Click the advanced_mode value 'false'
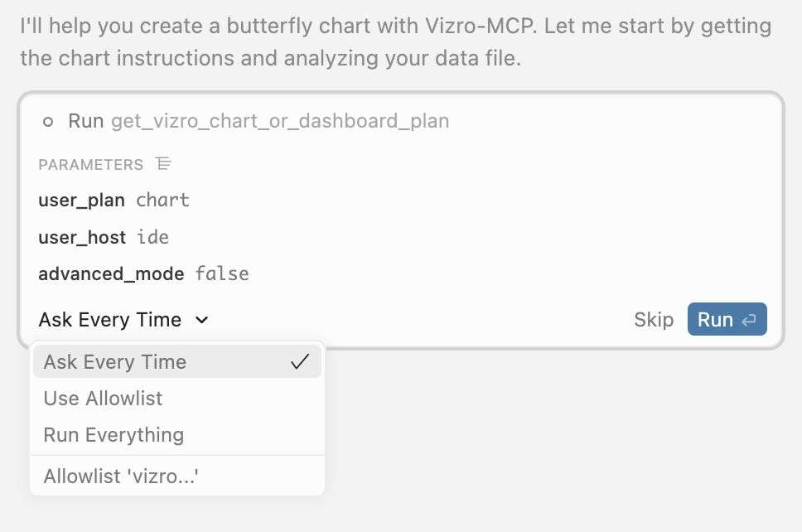 click(222, 273)
